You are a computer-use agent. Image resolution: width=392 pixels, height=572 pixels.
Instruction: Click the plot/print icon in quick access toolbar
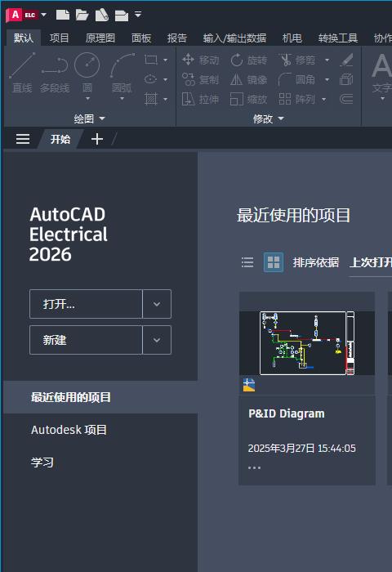pyautogui.click(x=122, y=16)
